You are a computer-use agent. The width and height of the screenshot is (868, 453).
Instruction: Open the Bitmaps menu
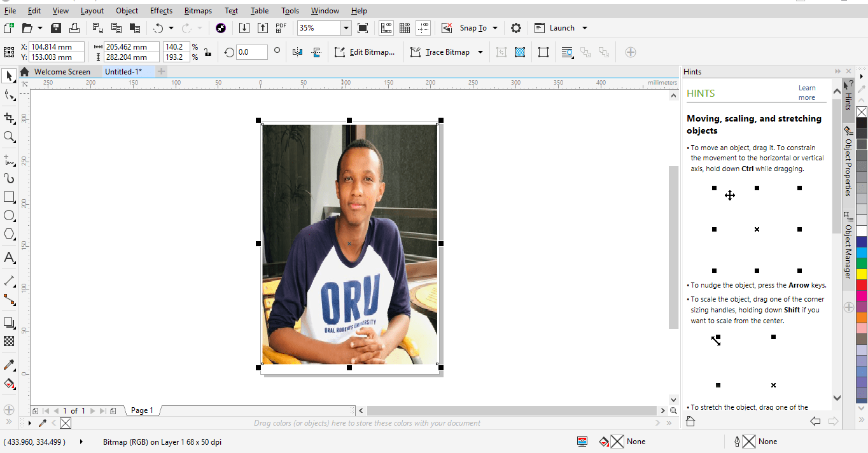point(198,11)
